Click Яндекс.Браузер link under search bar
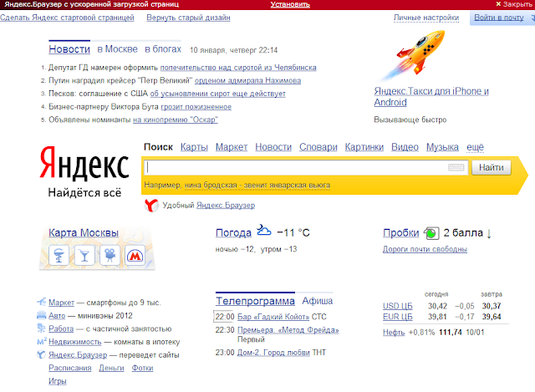Image resolution: width=535 pixels, height=392 pixels. click(x=226, y=206)
